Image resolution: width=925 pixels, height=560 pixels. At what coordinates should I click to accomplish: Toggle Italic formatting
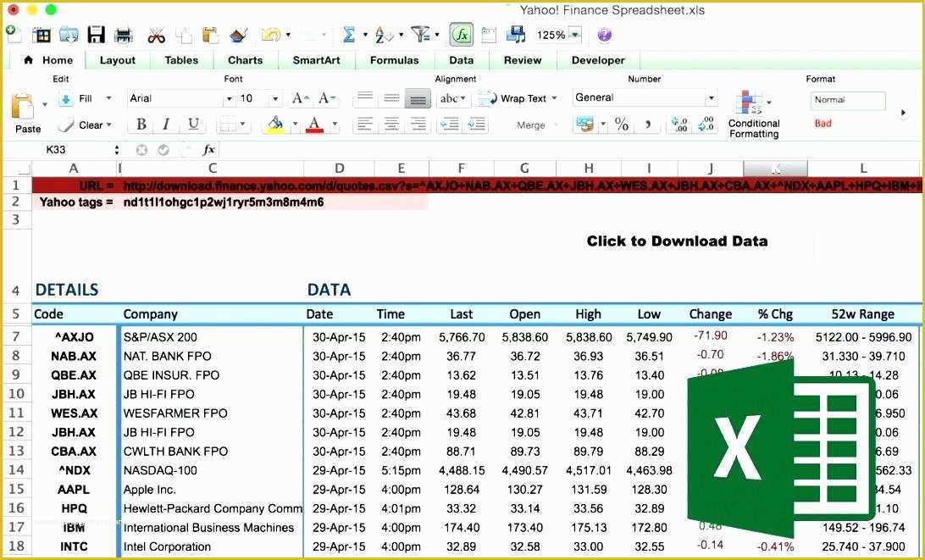(x=167, y=125)
